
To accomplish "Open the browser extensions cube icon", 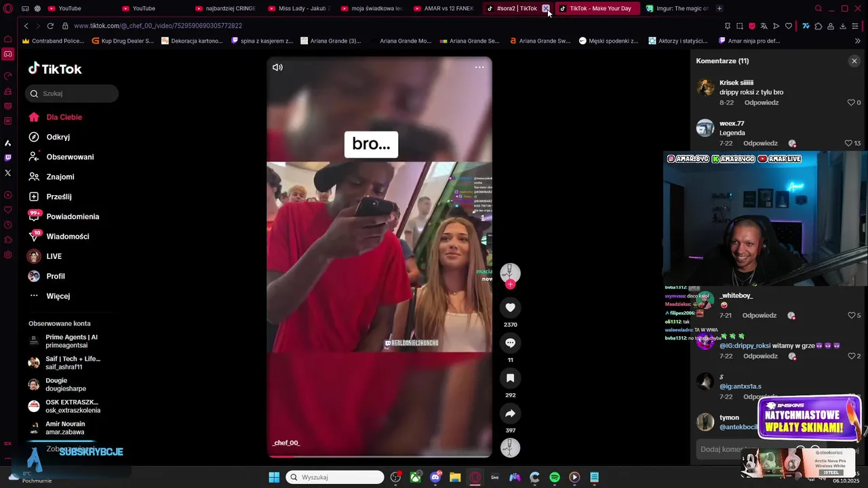I will tap(818, 26).
